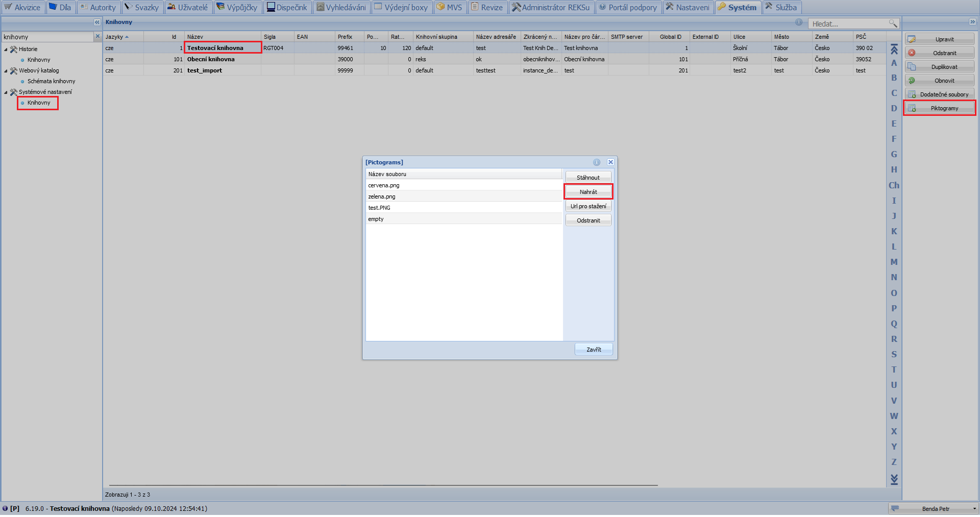The image size is (980, 517).
Task: Switch to the Výpůjčky tab
Action: coord(237,8)
